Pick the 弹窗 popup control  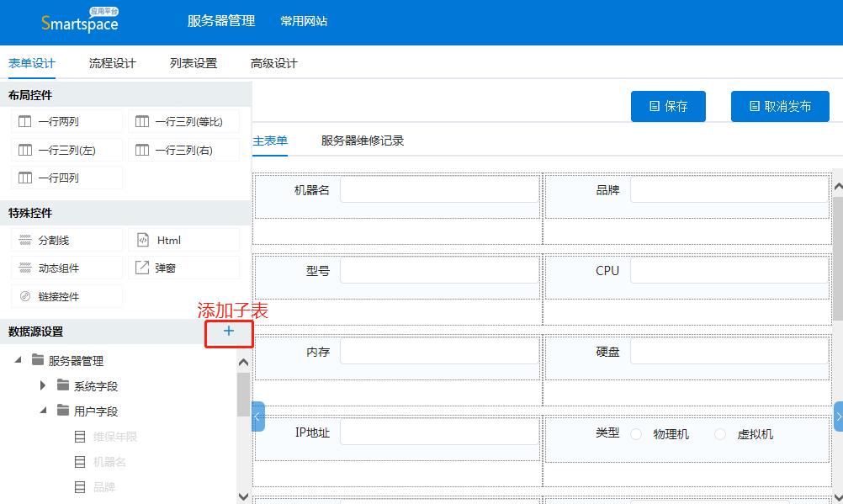(x=184, y=268)
